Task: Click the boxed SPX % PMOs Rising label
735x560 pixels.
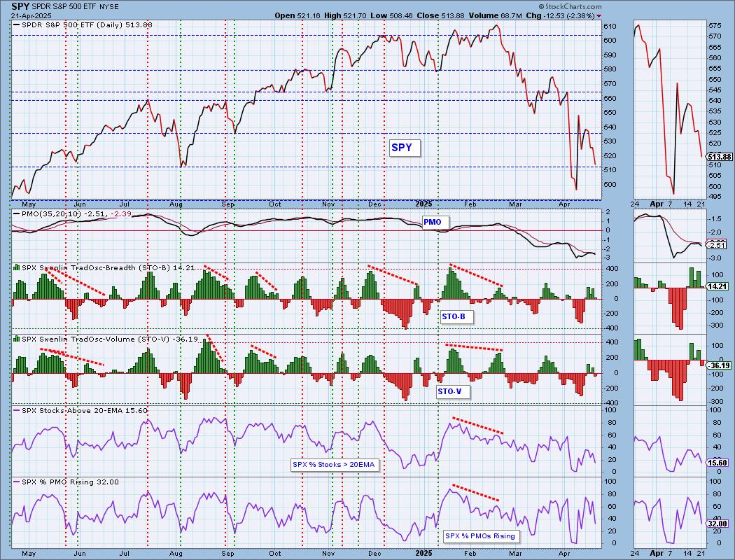Action: tap(480, 535)
